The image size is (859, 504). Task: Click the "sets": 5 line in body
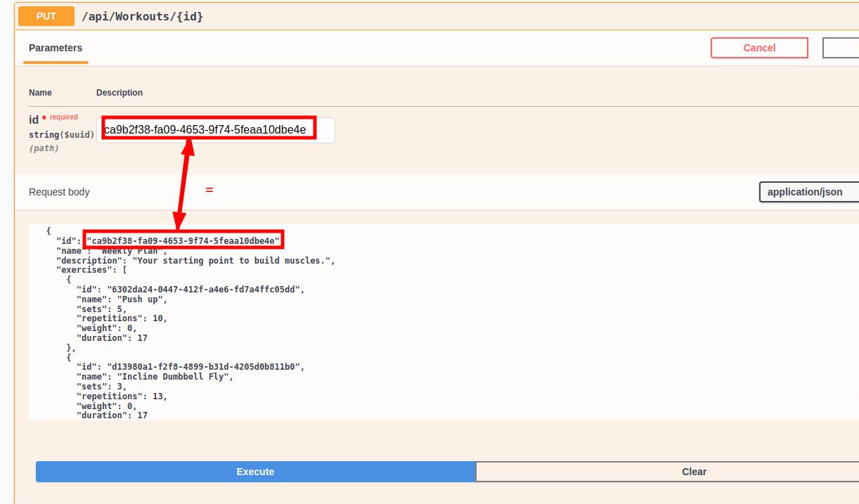tap(101, 309)
